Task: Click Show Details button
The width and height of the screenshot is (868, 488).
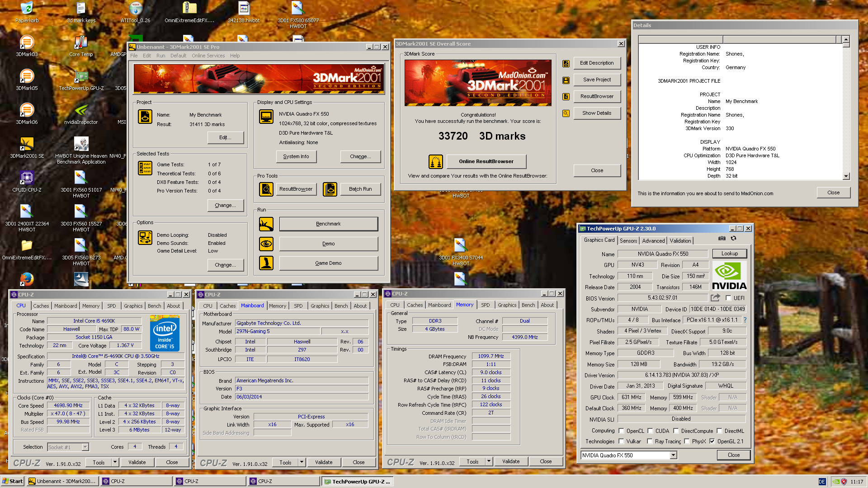Action: [x=597, y=113]
